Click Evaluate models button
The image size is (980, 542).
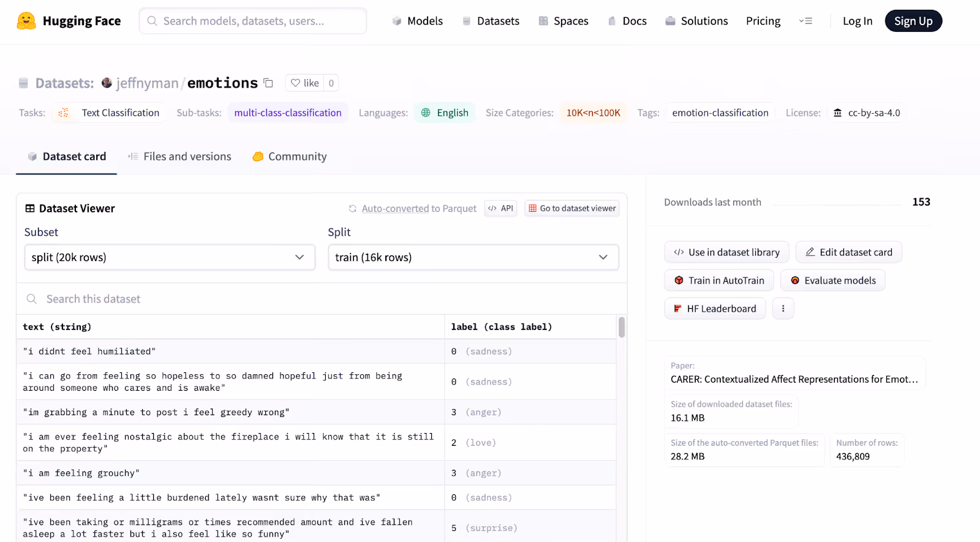pyautogui.click(x=832, y=280)
